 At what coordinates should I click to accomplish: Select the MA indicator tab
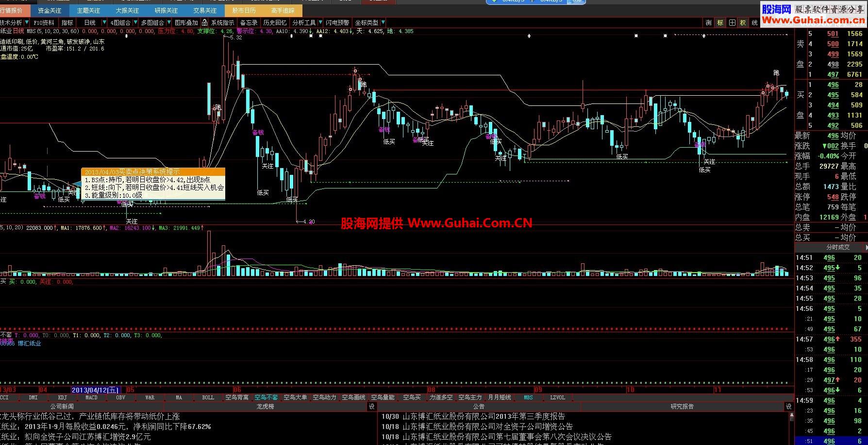tap(179, 397)
